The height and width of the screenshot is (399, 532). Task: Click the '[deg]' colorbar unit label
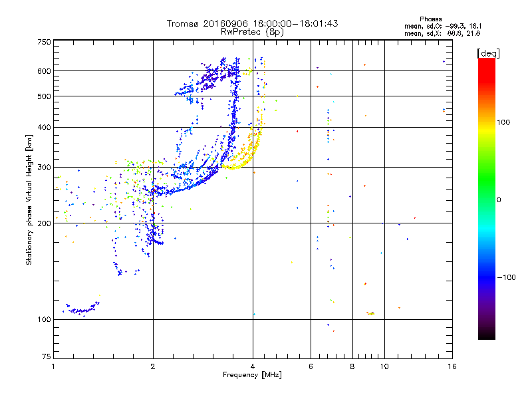[x=488, y=53]
